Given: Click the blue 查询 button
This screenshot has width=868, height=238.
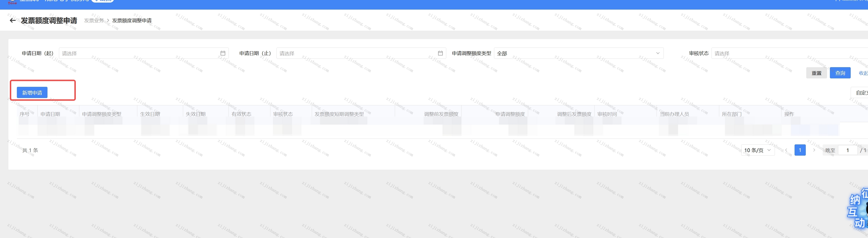Looking at the screenshot, I should point(840,73).
